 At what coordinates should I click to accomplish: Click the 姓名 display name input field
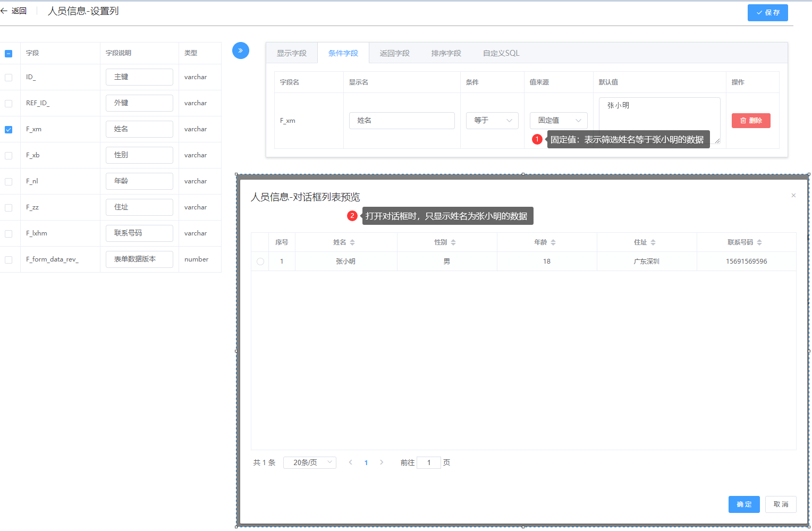[402, 121]
